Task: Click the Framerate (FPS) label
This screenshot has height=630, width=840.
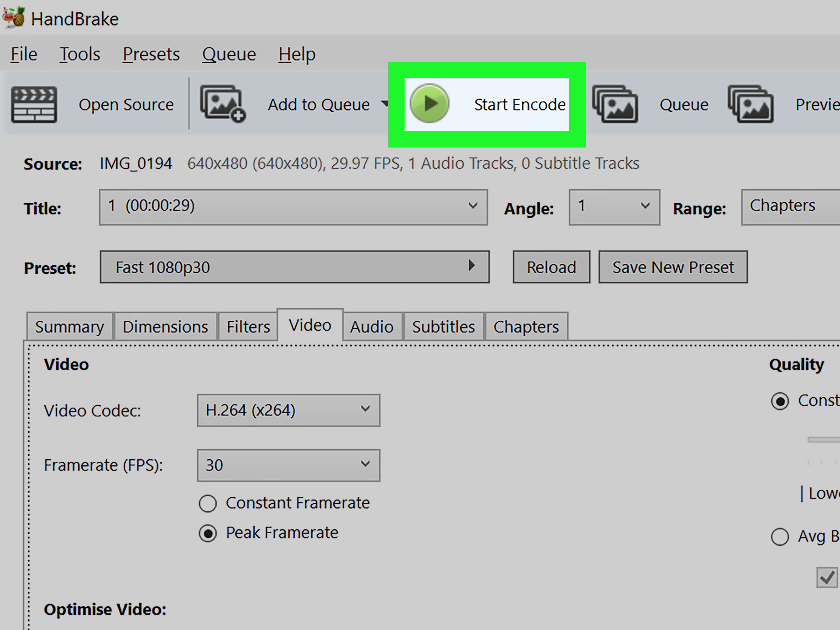Action: pos(103,465)
